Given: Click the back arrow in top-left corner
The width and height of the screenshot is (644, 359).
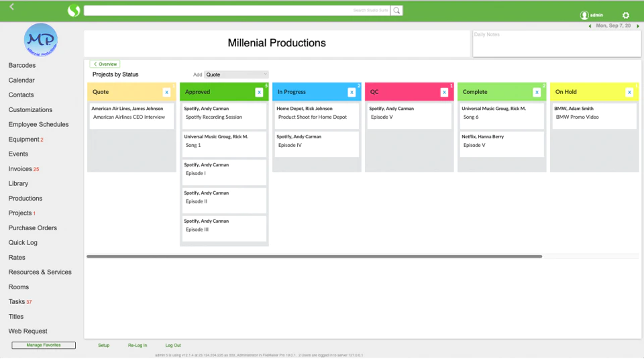Looking at the screenshot, I should pos(11,7).
